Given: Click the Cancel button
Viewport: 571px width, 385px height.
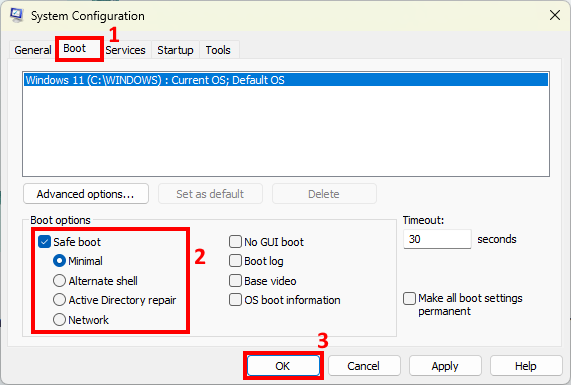Looking at the screenshot, I should click(x=364, y=366).
